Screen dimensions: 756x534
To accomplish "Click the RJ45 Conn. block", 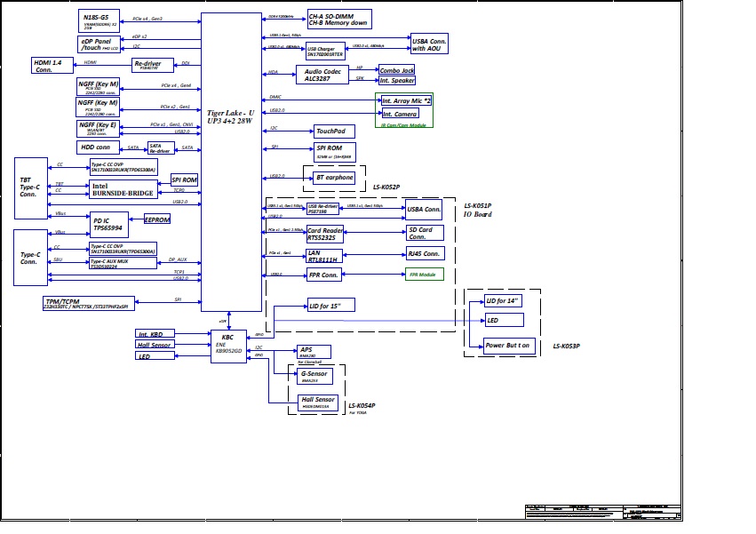I will [x=426, y=253].
